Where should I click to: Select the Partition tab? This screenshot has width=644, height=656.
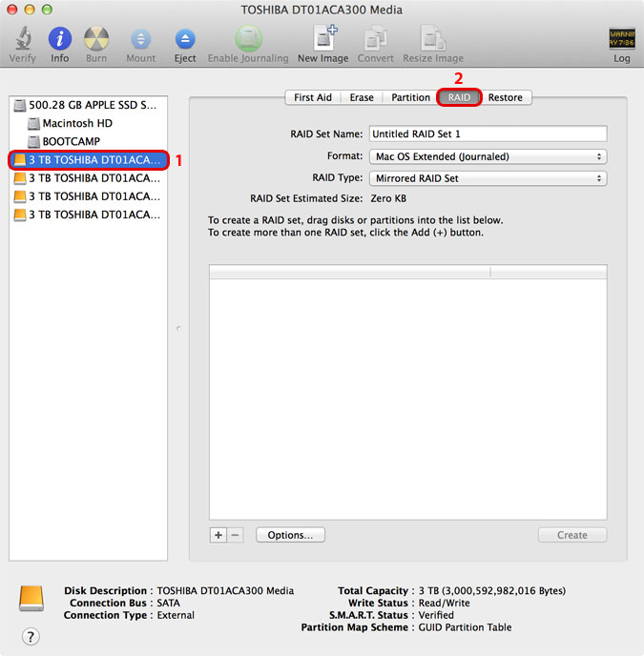point(410,97)
